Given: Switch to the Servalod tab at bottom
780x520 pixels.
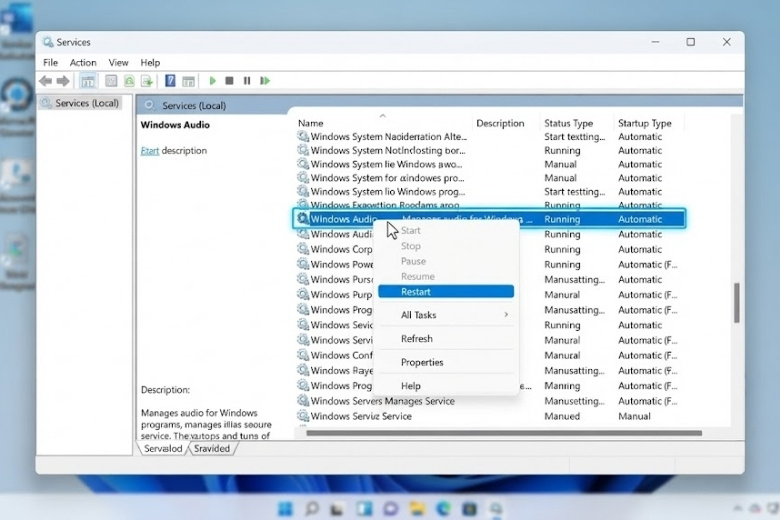Looking at the screenshot, I should (x=163, y=449).
